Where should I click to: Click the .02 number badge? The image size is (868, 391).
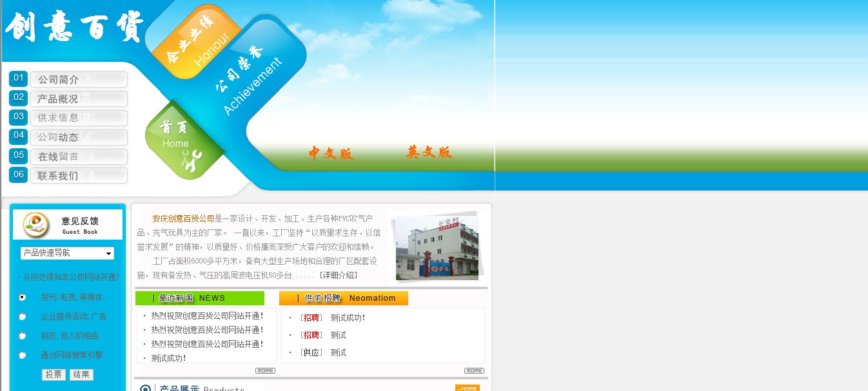pyautogui.click(x=18, y=99)
